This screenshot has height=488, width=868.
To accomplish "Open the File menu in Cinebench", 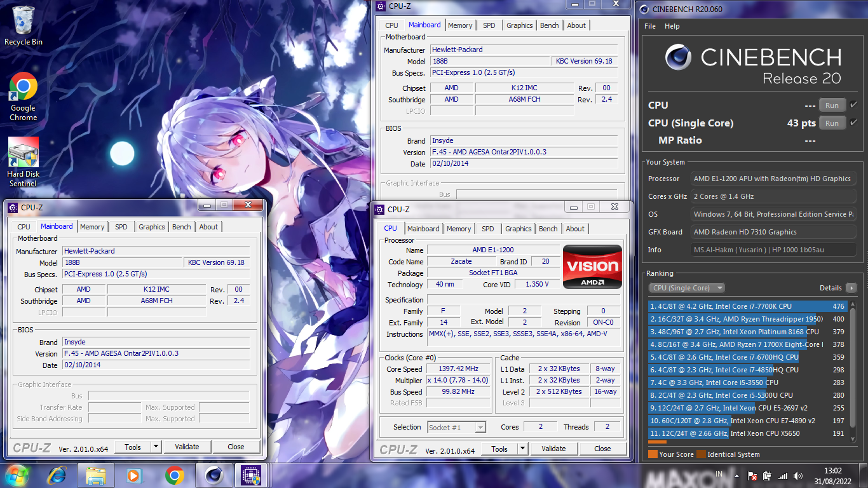I will click(x=650, y=26).
